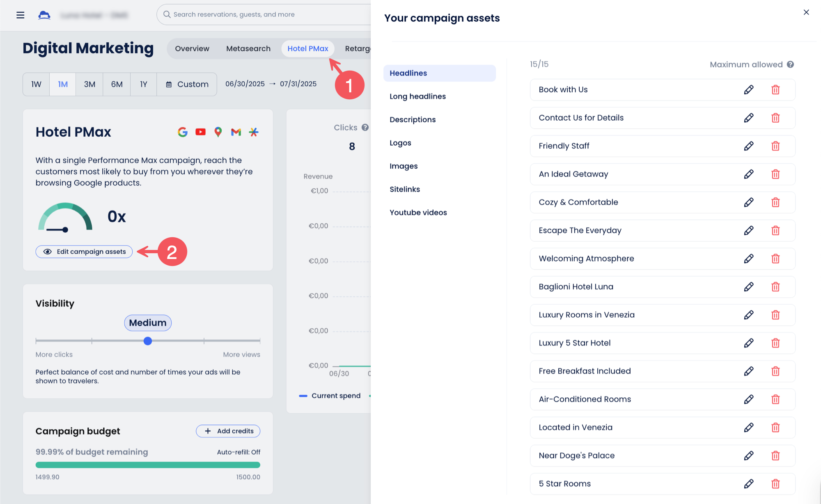The image size is (821, 504).
Task: Switch to the Metasearch tab
Action: [248, 48]
